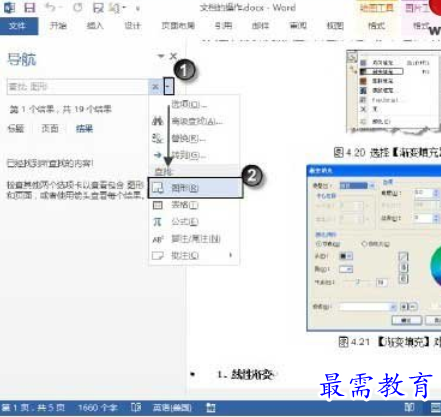Click the comment icon beside 批注
Screen dimensions: 441x417
[157, 256]
